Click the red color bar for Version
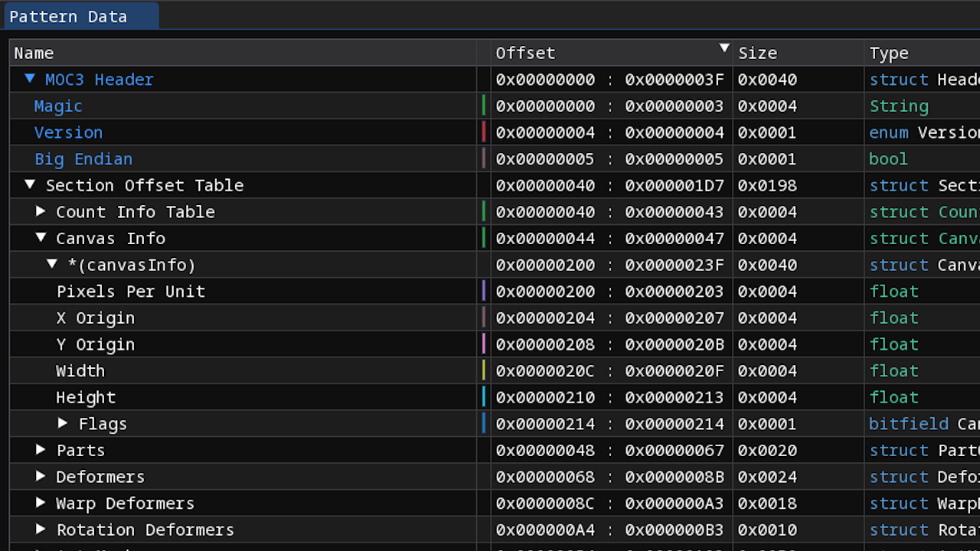980x551 pixels. (x=484, y=132)
